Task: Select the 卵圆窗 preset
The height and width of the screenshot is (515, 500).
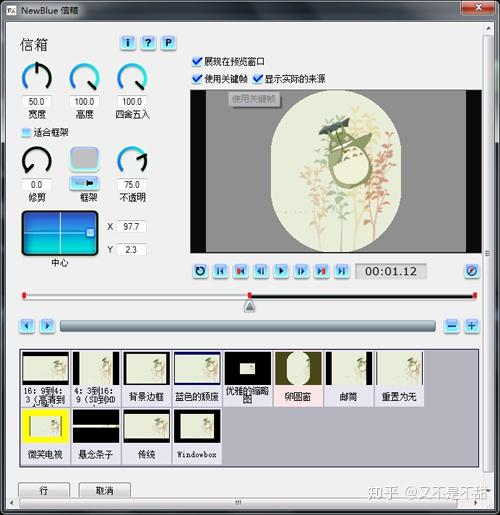Action: pos(298,379)
